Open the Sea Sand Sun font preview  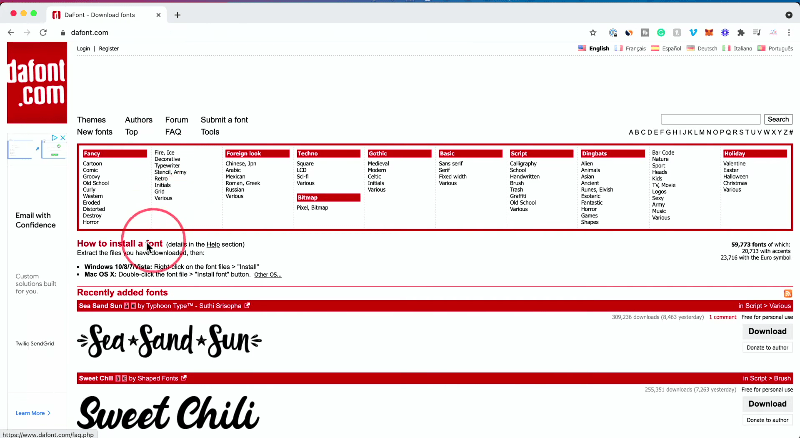point(169,340)
